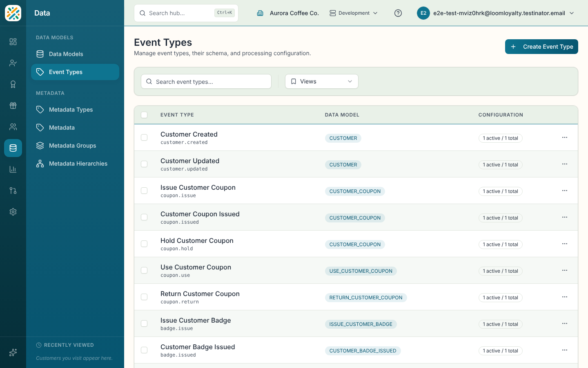Select Event Types in sidebar
The width and height of the screenshot is (588, 368).
tap(75, 72)
